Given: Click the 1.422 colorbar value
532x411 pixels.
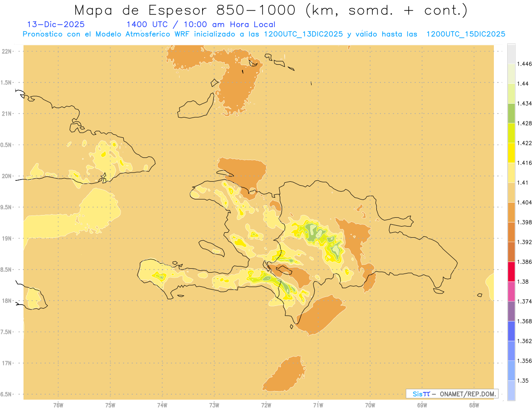Looking at the screenshot, I should (524, 143).
